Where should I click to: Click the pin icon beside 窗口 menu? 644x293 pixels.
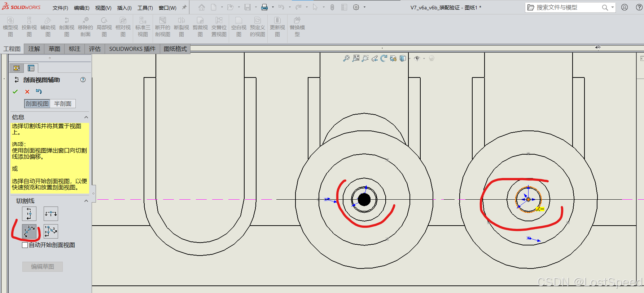(x=184, y=7)
